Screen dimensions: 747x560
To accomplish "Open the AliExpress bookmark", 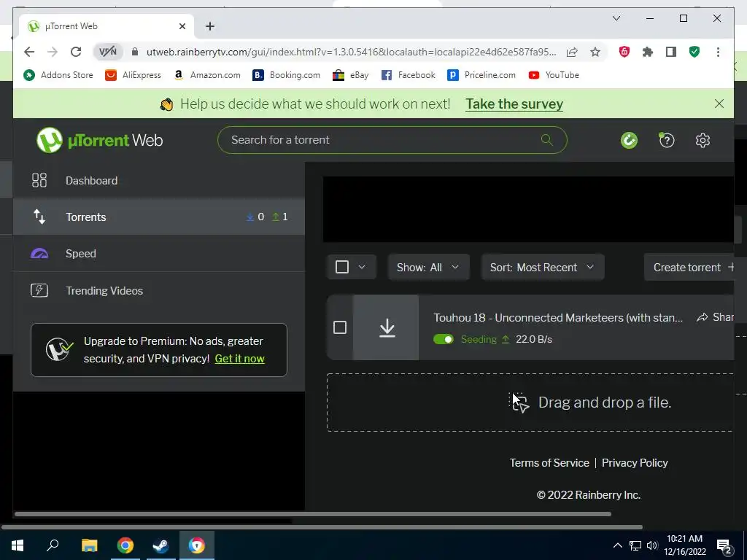I will click(x=133, y=75).
